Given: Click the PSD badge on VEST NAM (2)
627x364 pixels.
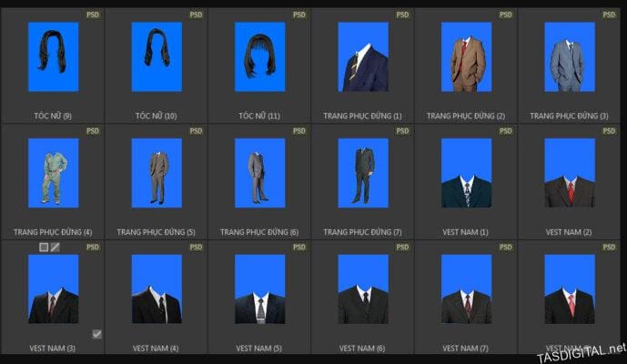Looking at the screenshot, I should 609,131.
